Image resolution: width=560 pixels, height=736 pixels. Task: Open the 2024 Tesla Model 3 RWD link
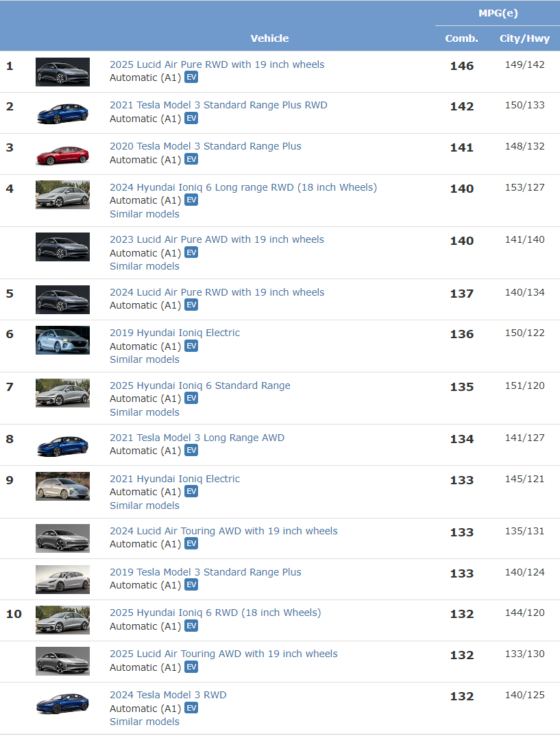[x=168, y=695]
